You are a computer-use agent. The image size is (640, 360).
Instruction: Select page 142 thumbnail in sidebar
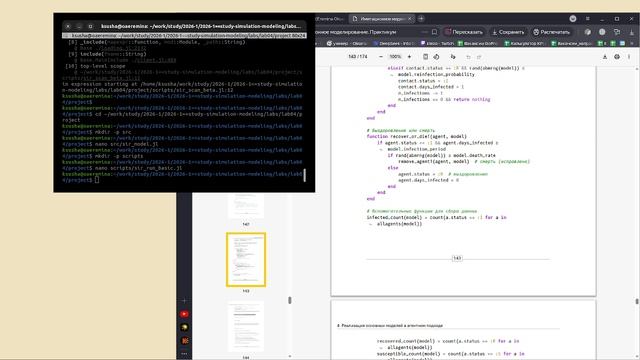246,206
